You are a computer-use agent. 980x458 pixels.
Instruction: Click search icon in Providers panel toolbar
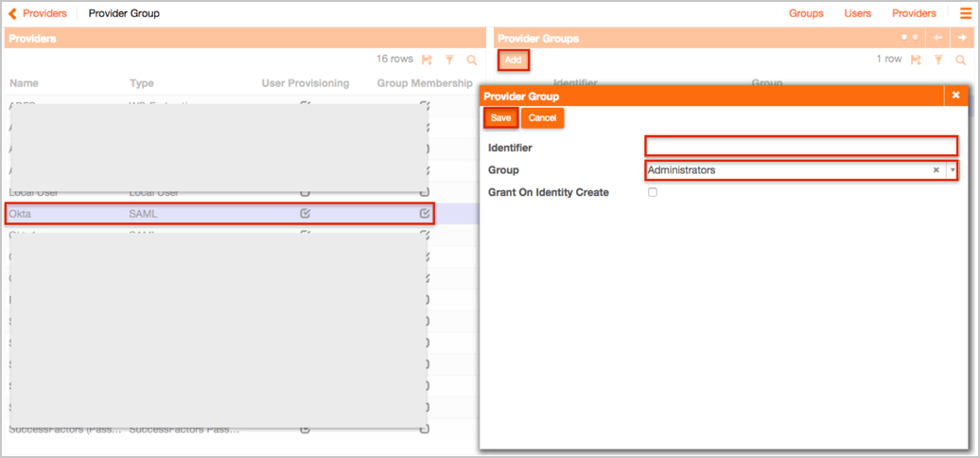pos(471,60)
